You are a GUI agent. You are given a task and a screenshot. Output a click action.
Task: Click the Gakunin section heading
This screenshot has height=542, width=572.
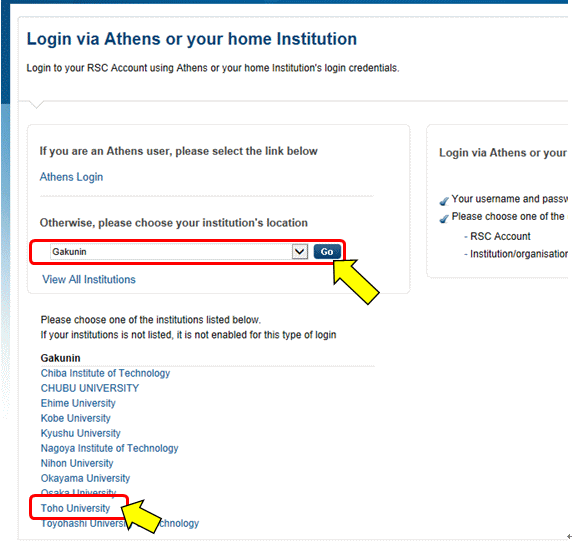point(61,358)
